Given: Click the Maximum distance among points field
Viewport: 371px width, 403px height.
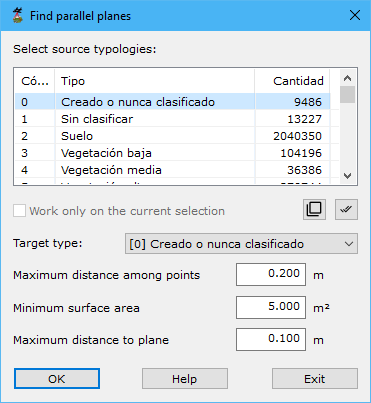Looking at the screenshot, I should click(271, 274).
